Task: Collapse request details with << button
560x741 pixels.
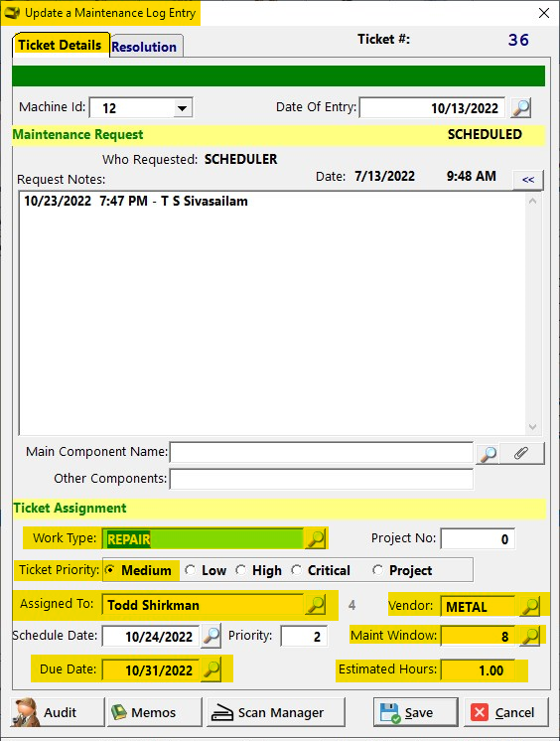Action: (528, 180)
